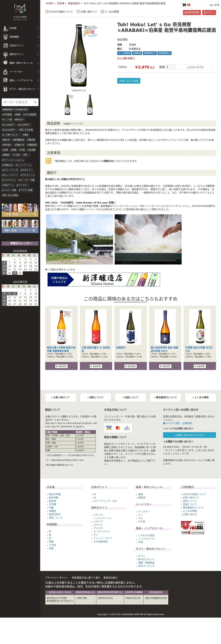
Task: Click ⇒お問い合わせはこちらから button
Action: pyautogui.click(x=190, y=435)
